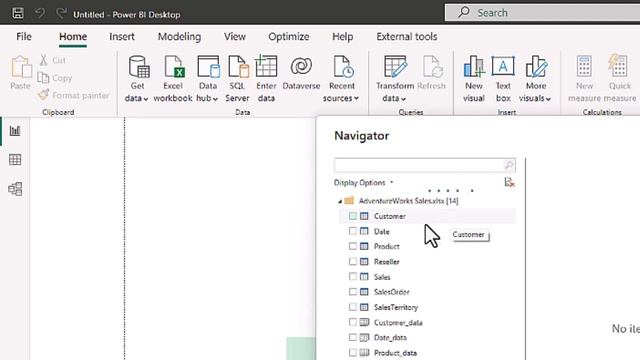Enable the SalesOrder table checkbox
The width and height of the screenshot is (640, 360).
click(x=353, y=291)
